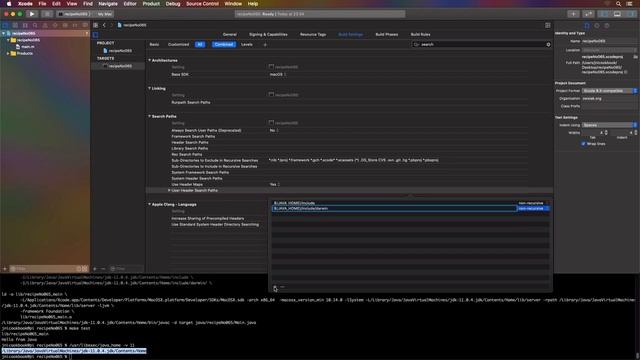Click the editor options icon above settings

(x=547, y=25)
